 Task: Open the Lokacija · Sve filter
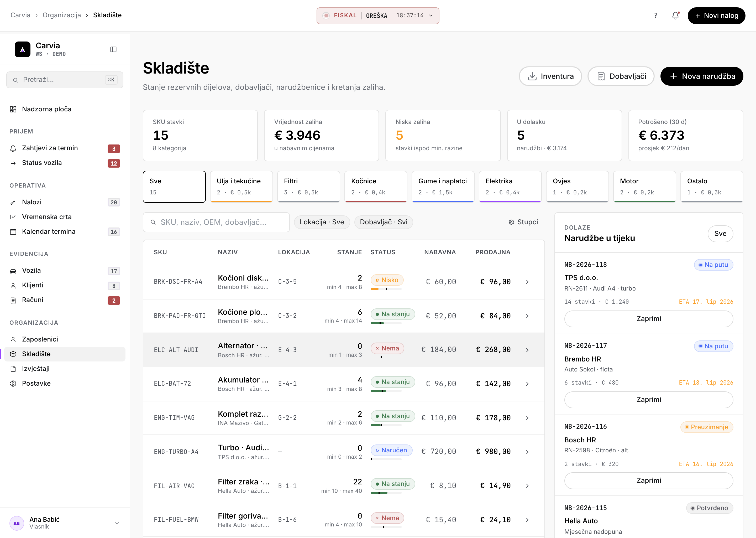(322, 222)
